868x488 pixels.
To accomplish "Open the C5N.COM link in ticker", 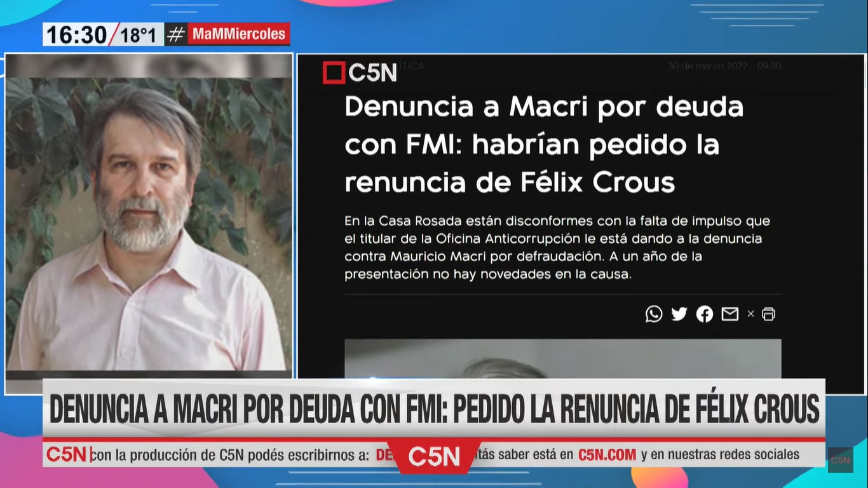I will [607, 454].
